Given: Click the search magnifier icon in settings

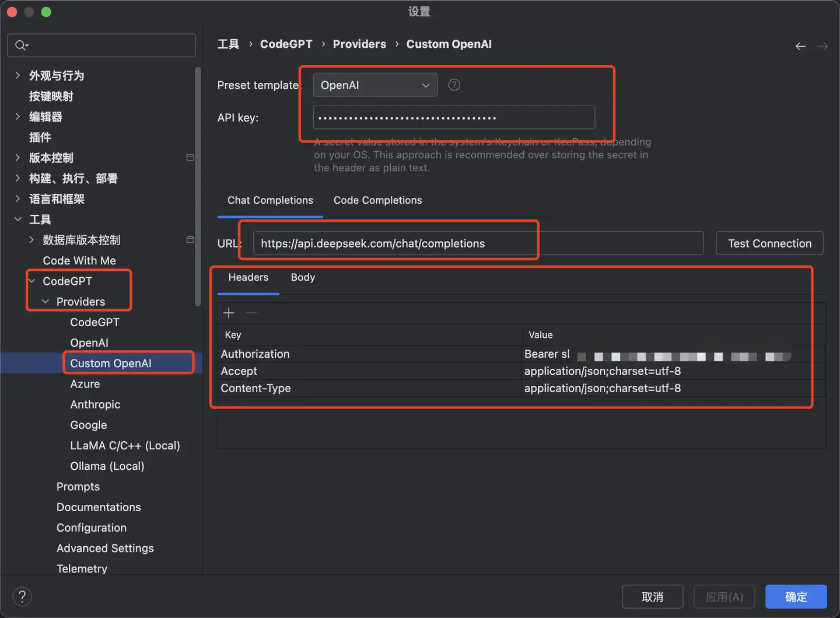Looking at the screenshot, I should (21, 46).
